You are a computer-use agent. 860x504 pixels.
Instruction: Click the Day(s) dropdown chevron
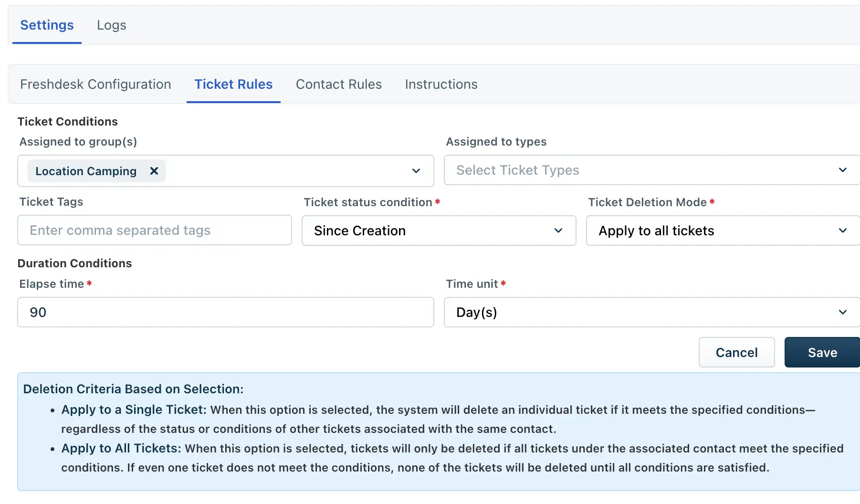coord(843,312)
